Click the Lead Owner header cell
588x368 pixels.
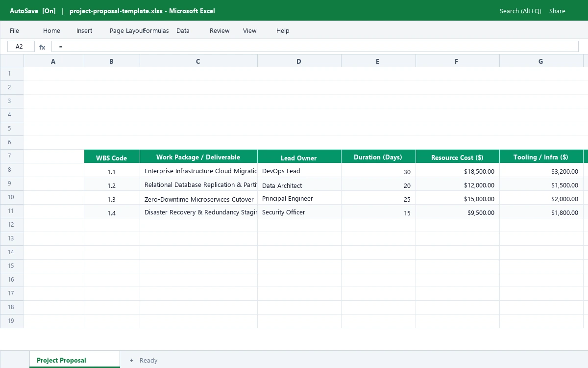click(299, 157)
